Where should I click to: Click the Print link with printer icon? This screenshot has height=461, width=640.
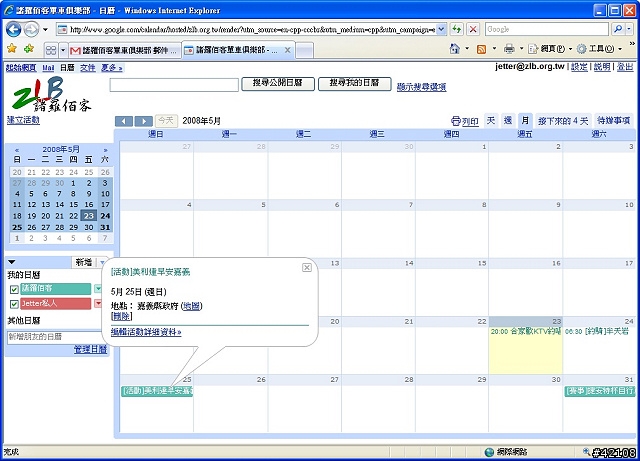pyautogui.click(x=464, y=121)
